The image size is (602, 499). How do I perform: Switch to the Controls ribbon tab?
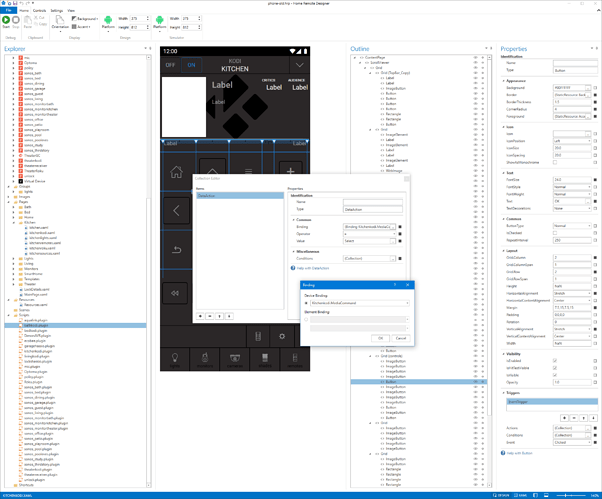tap(40, 10)
